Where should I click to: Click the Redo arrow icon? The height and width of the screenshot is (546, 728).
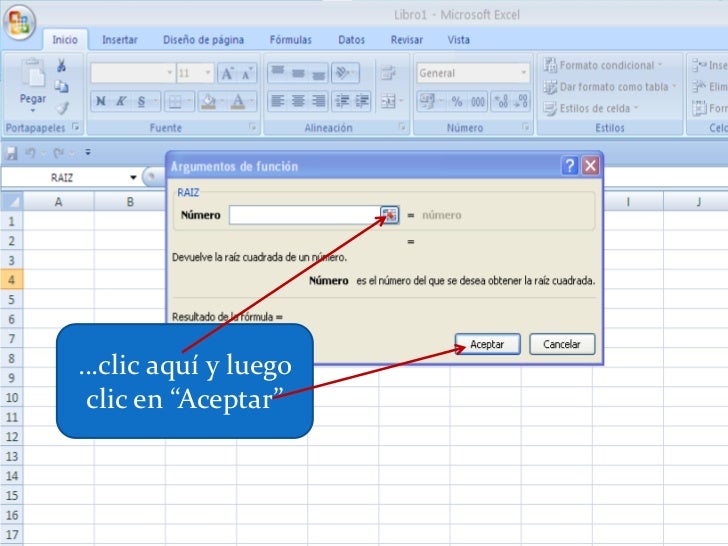58,153
